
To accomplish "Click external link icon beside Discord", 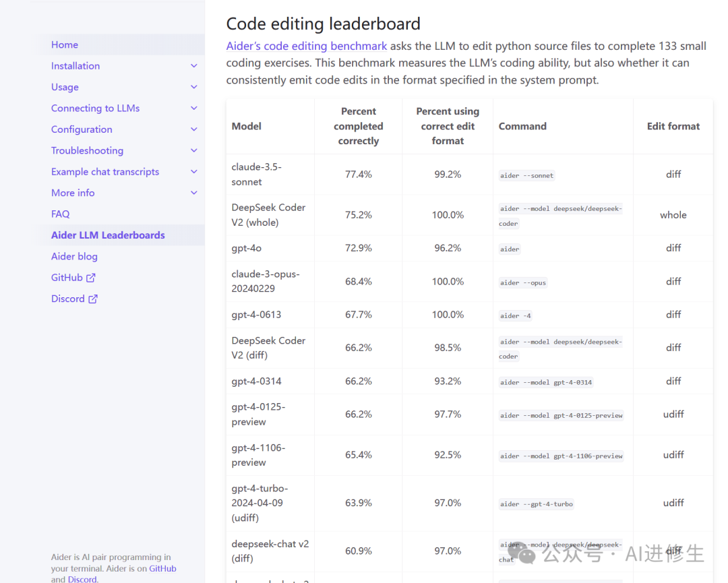I will [x=93, y=299].
